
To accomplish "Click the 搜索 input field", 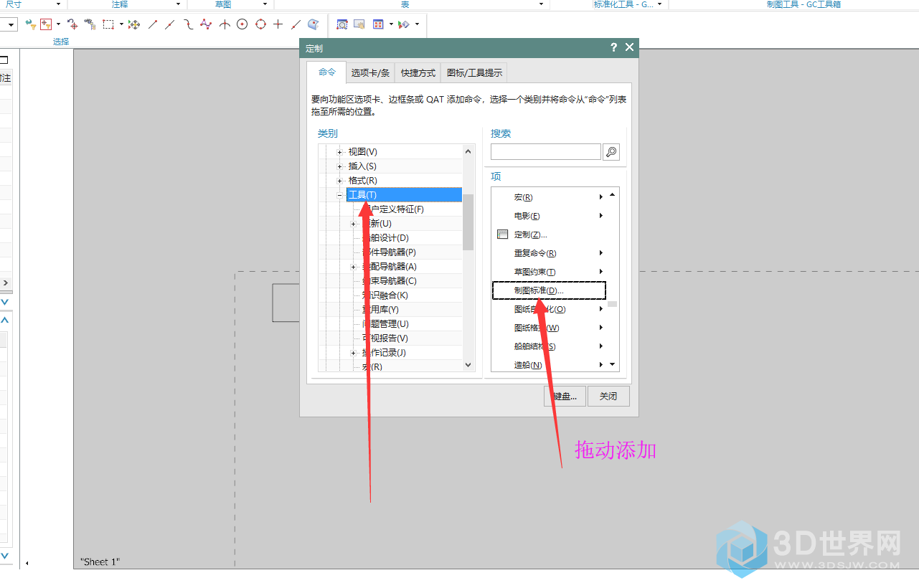I will (x=546, y=151).
